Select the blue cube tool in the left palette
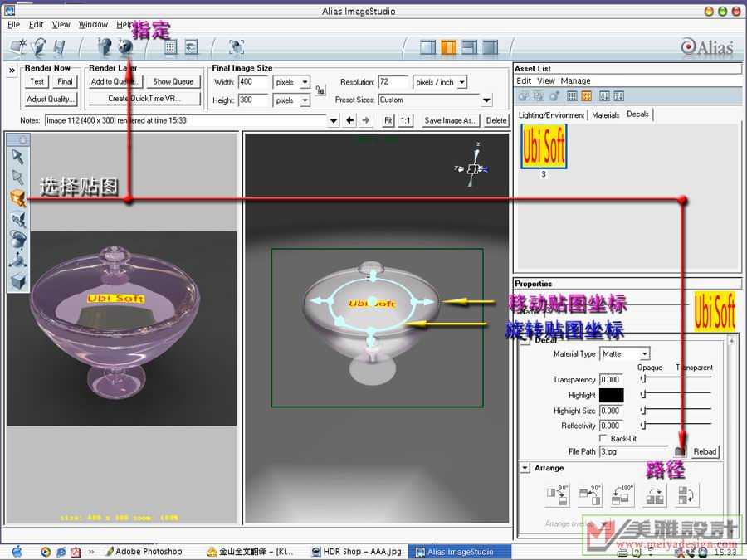 click(17, 281)
